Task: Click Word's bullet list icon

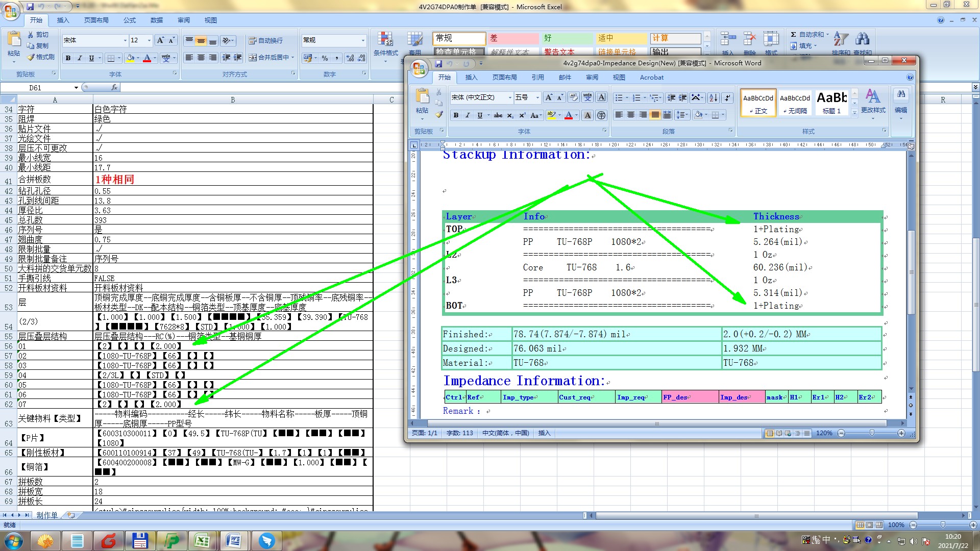Action: point(619,97)
